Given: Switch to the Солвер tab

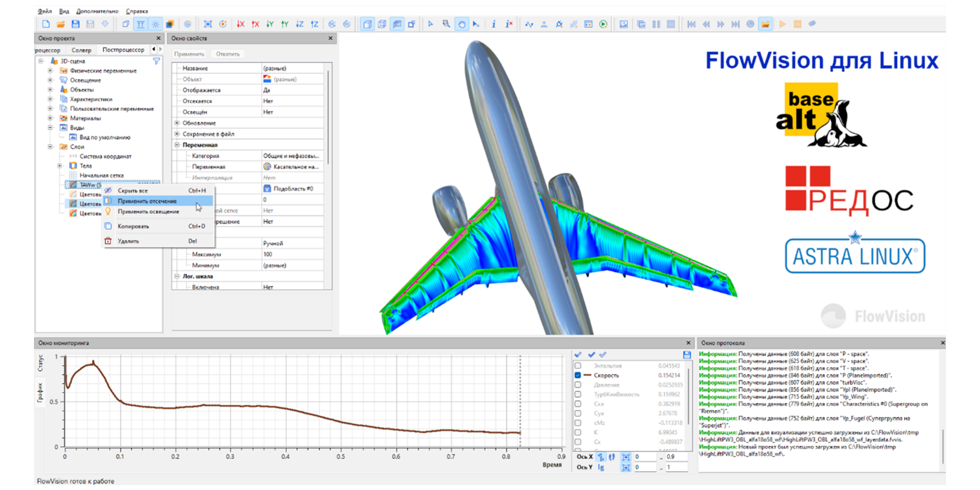Looking at the screenshot, I should coord(81,50).
